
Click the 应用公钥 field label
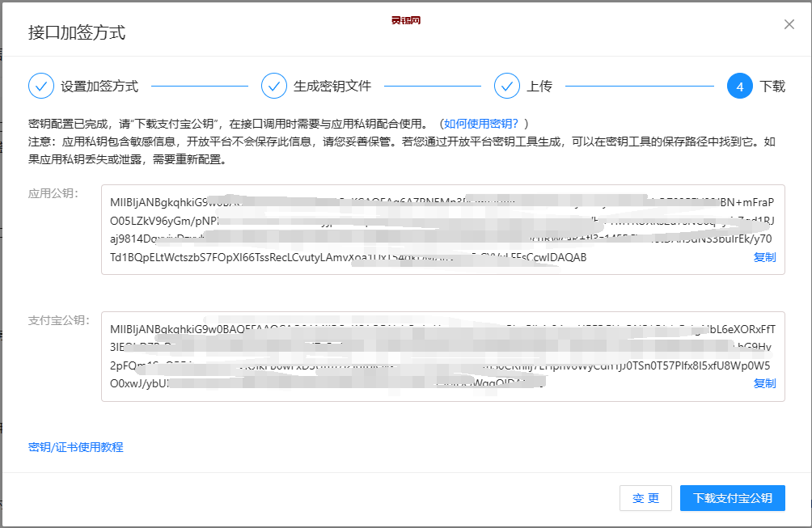coord(53,194)
